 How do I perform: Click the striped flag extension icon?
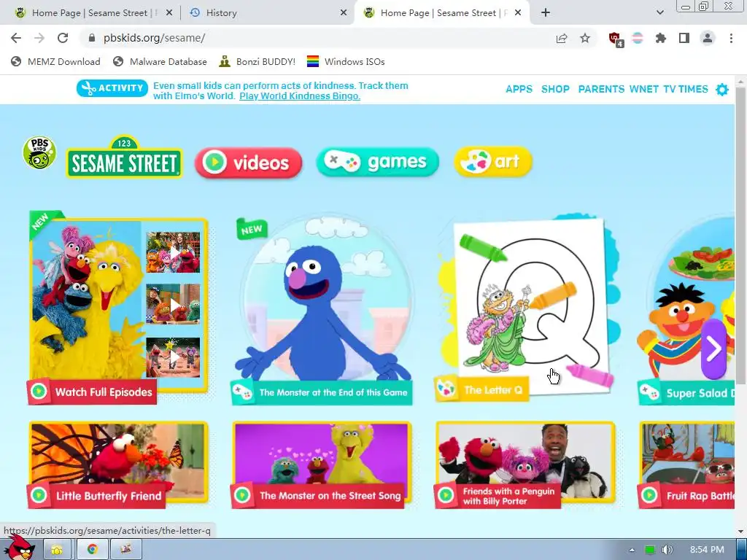pyautogui.click(x=638, y=38)
